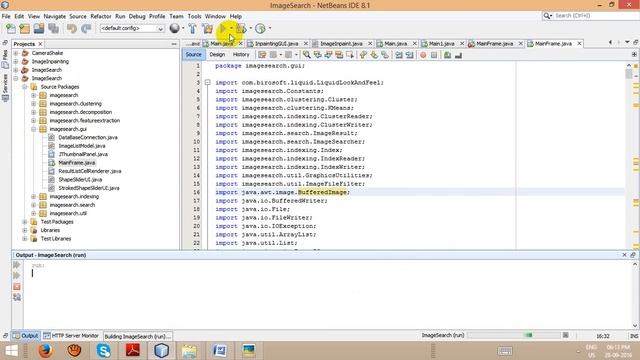Switch editor to Design view

pyautogui.click(x=217, y=54)
